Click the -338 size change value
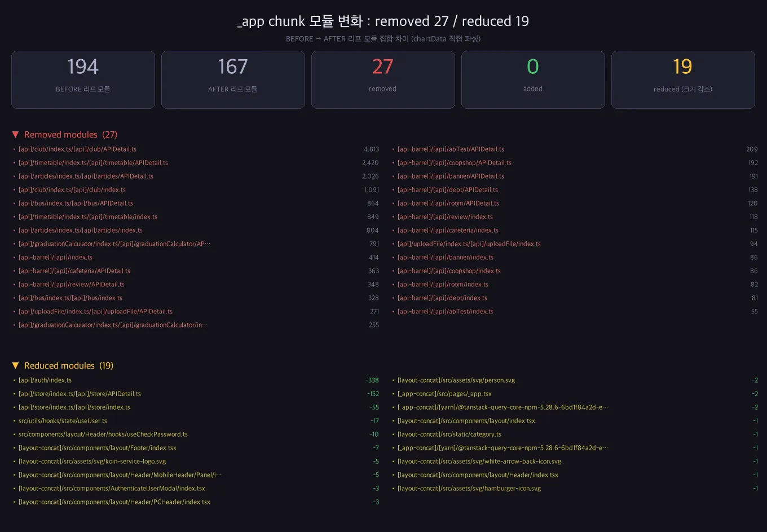 tap(372, 380)
